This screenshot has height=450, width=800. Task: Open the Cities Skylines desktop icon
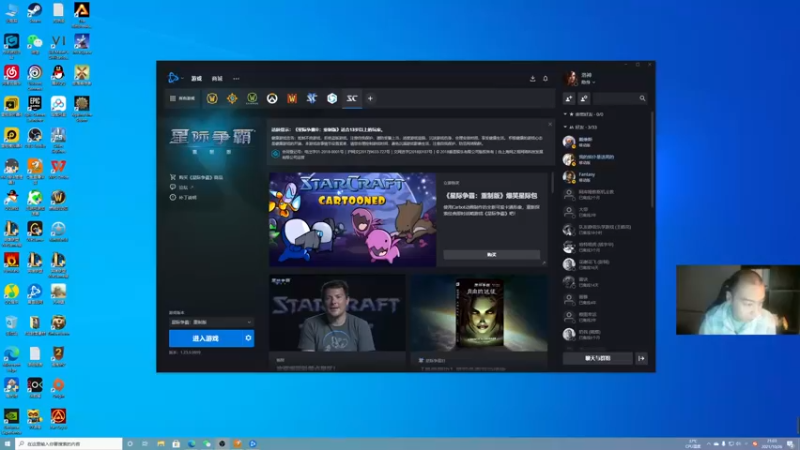point(58,138)
